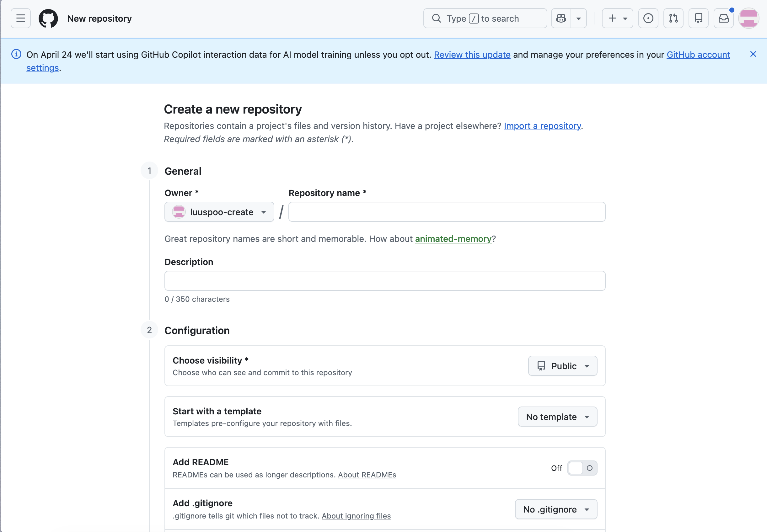The image size is (767, 532).
Task: Open the No .gitignore dropdown
Action: point(555,509)
